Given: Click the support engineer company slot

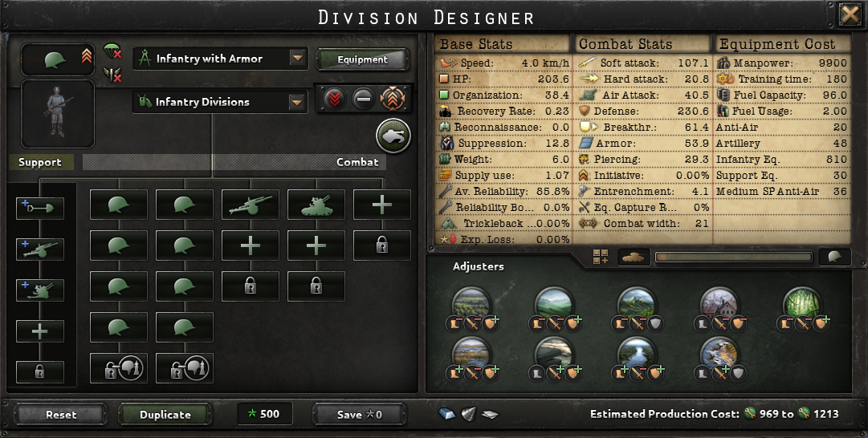Looking at the screenshot, I should (40, 208).
